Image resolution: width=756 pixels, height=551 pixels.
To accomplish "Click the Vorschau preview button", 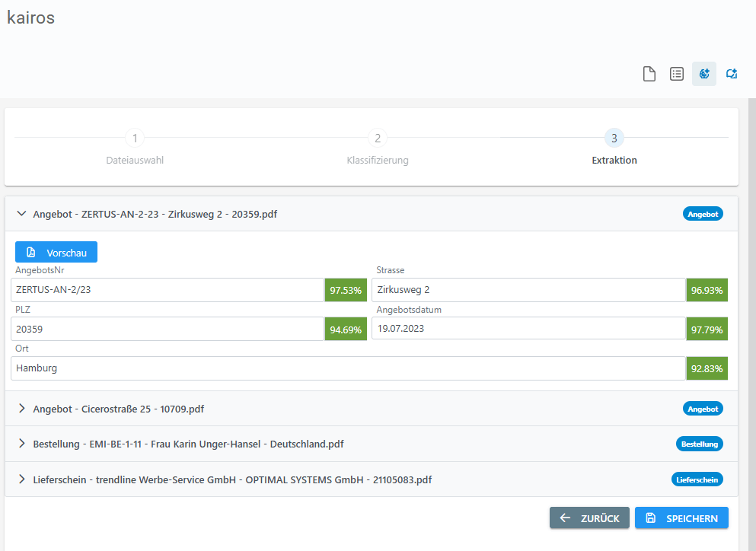I will click(56, 253).
